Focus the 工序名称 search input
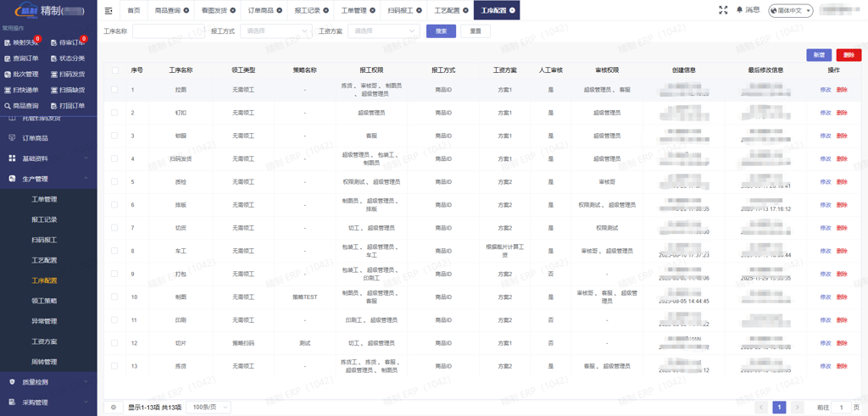The height and width of the screenshot is (416, 868). (x=169, y=31)
